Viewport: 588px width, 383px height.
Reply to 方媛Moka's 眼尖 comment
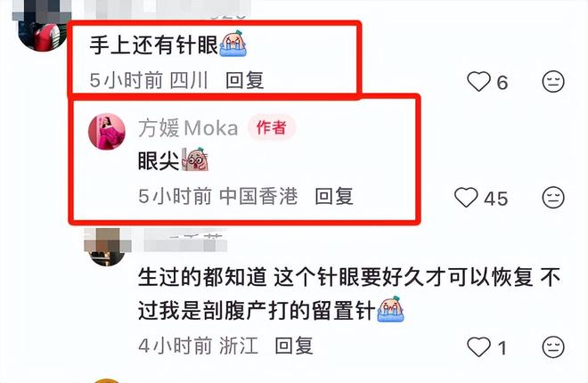pyautogui.click(x=334, y=196)
